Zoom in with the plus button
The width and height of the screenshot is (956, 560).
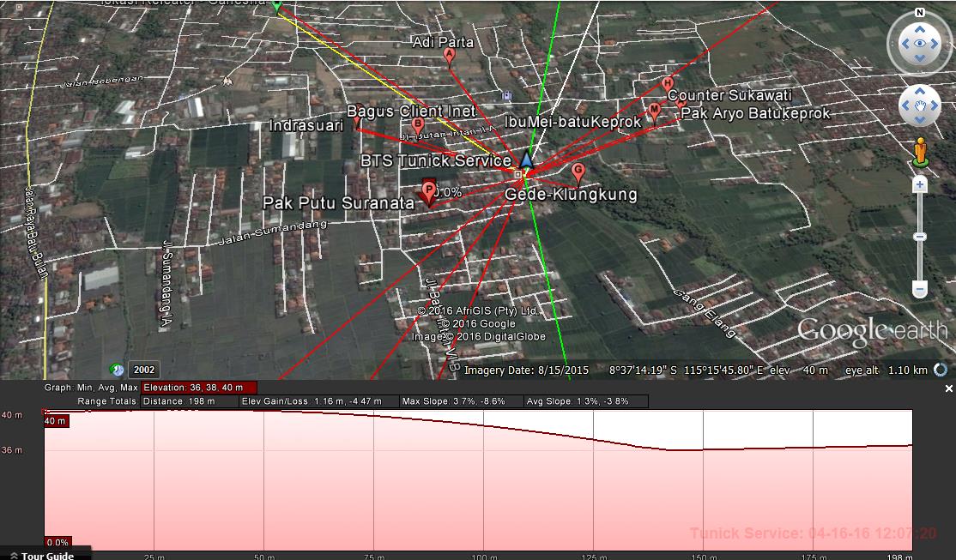[x=919, y=184]
